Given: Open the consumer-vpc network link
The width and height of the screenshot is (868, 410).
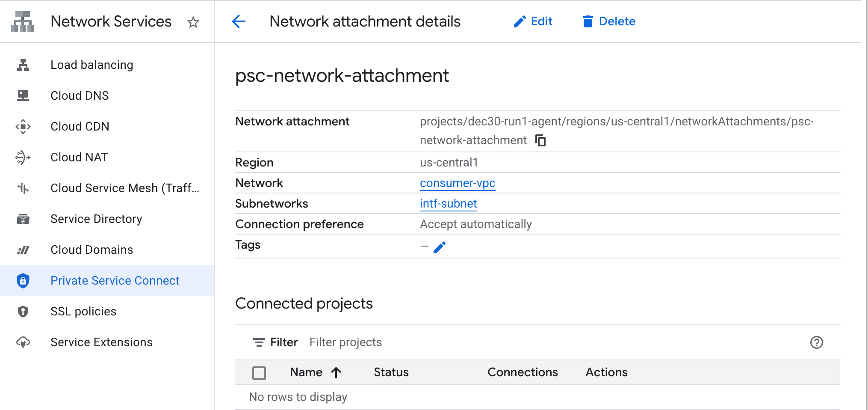Looking at the screenshot, I should tap(457, 183).
